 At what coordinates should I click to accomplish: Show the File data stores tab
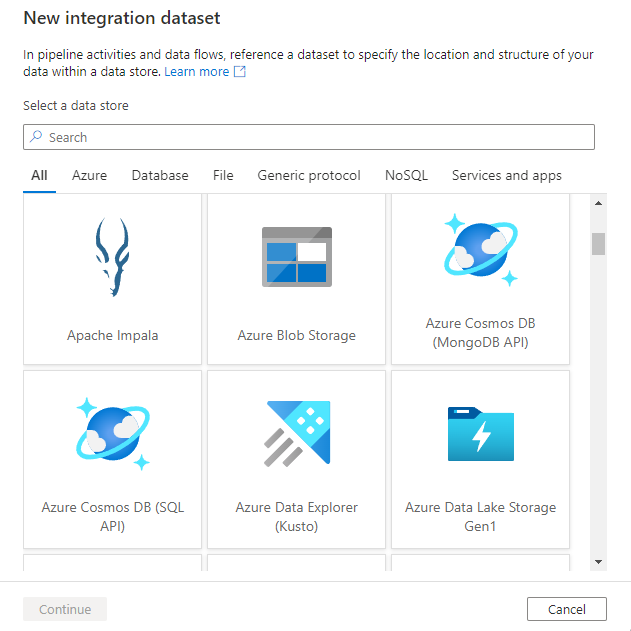tap(223, 175)
